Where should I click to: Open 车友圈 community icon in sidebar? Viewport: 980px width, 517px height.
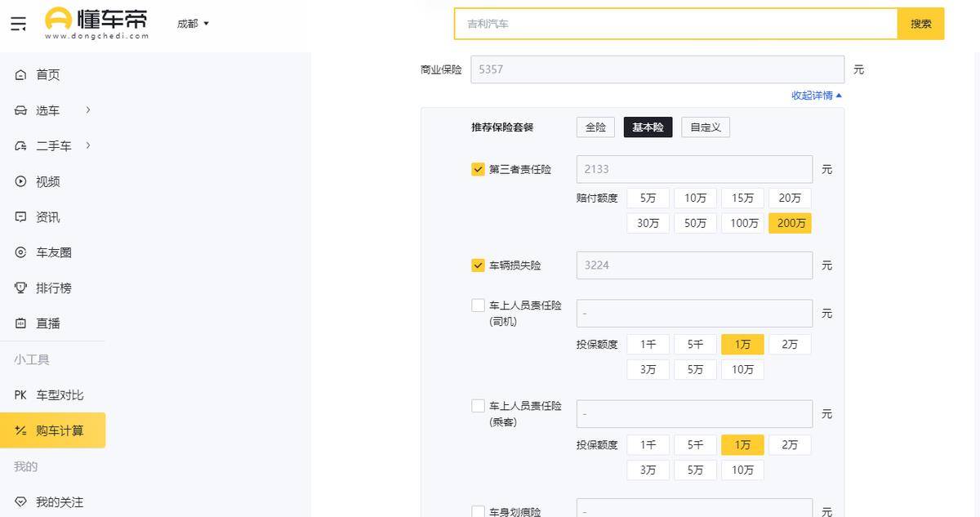tap(21, 252)
